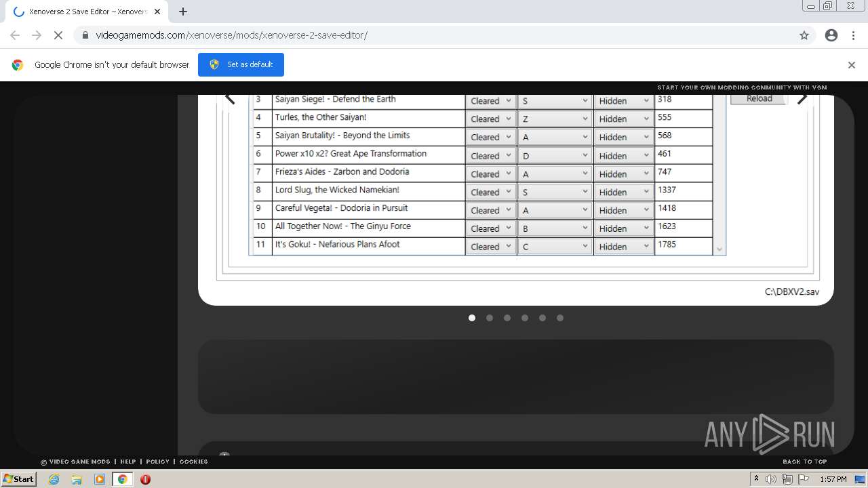This screenshot has width=868, height=488.
Task: Open the Policy footer link
Action: click(x=157, y=462)
